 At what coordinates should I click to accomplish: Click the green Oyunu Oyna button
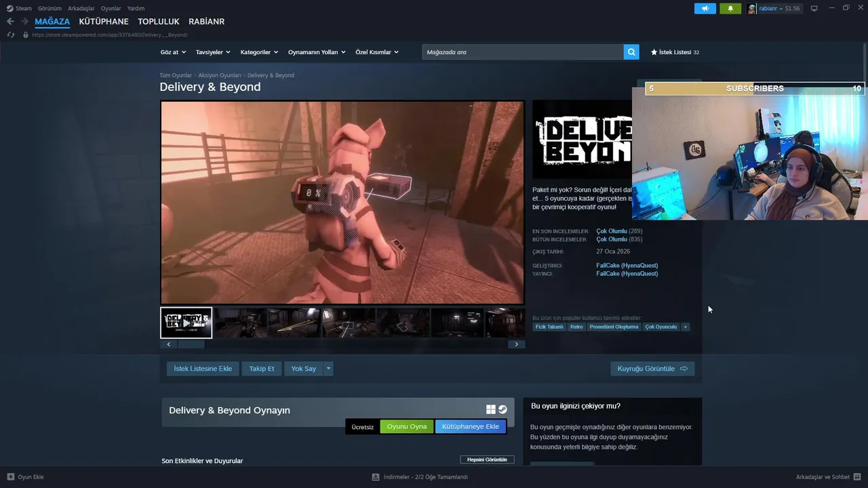(407, 427)
